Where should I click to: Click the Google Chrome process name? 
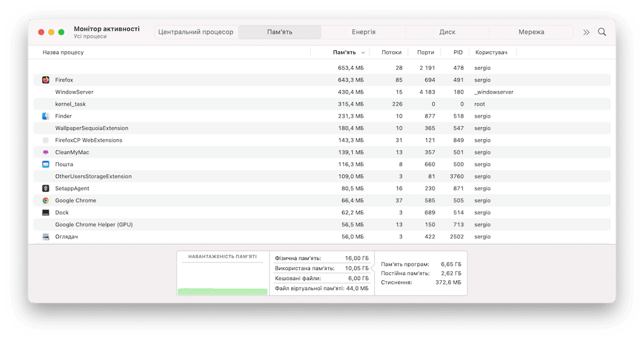coord(76,201)
